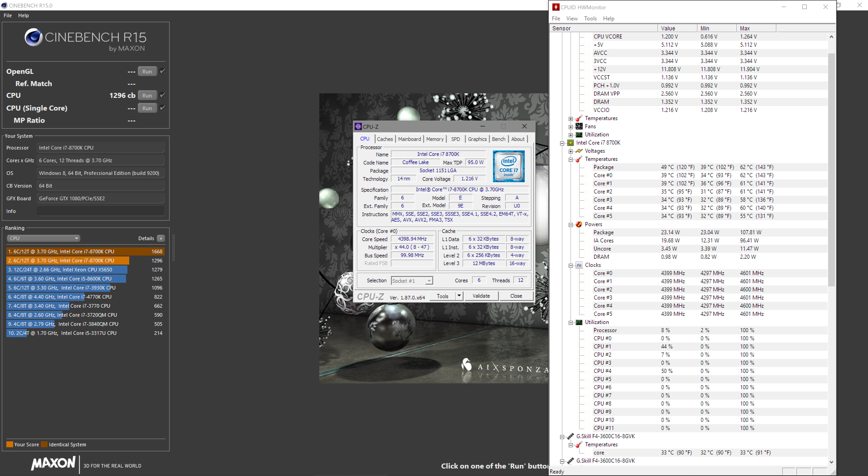868x476 pixels.
Task: Expand the Fans node in HWMonitor
Action: point(571,127)
